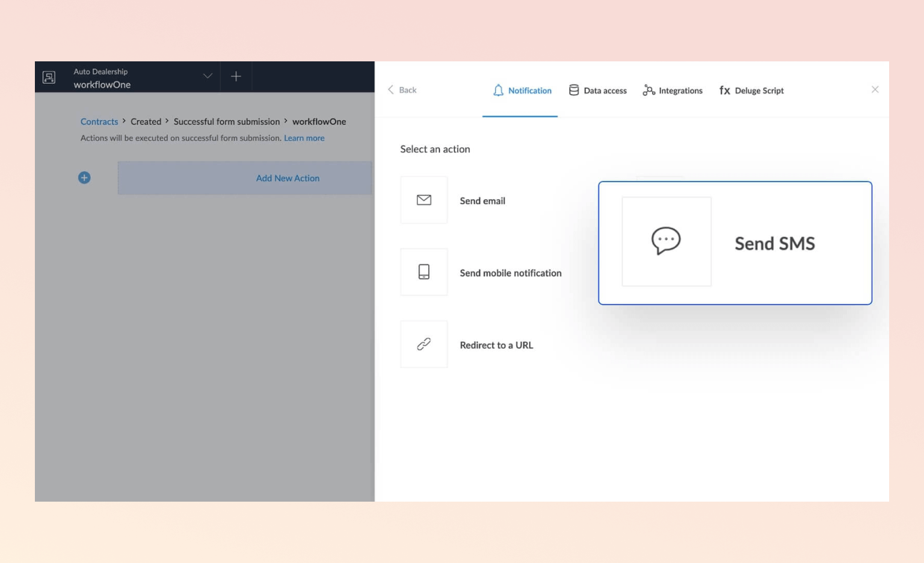
Task: Click the Successful form submission breadcrumb
Action: coord(226,122)
